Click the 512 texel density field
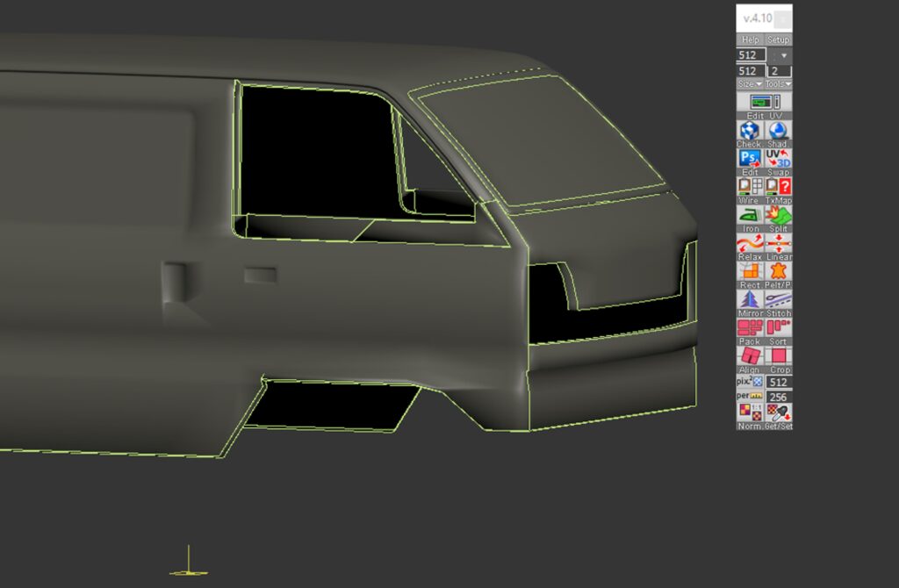Image resolution: width=899 pixels, height=588 pixels. pyautogui.click(x=779, y=383)
